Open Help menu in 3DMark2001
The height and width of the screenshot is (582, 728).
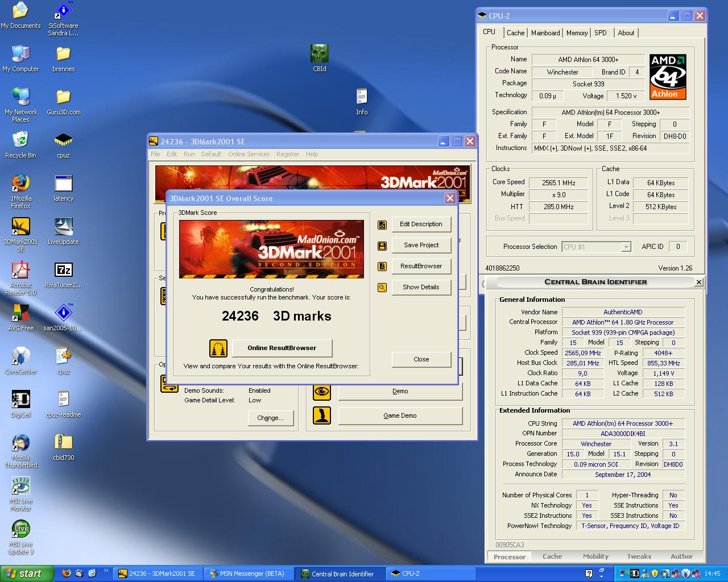(x=312, y=154)
